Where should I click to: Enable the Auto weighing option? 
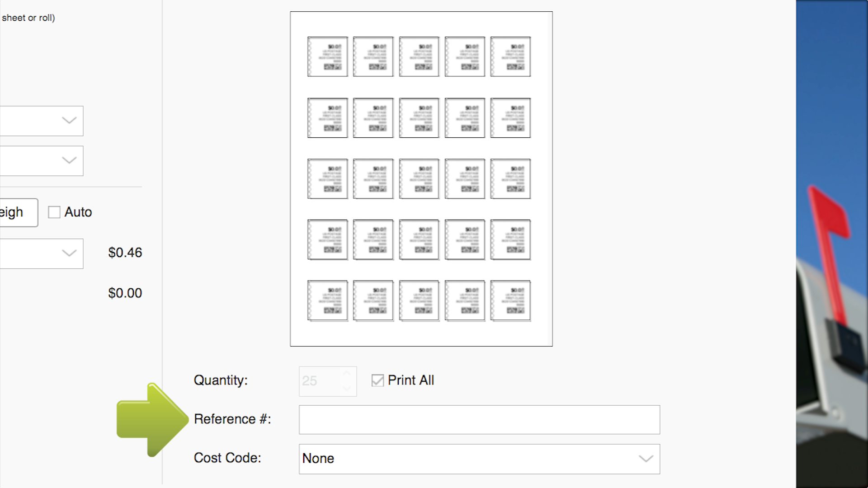click(x=55, y=212)
